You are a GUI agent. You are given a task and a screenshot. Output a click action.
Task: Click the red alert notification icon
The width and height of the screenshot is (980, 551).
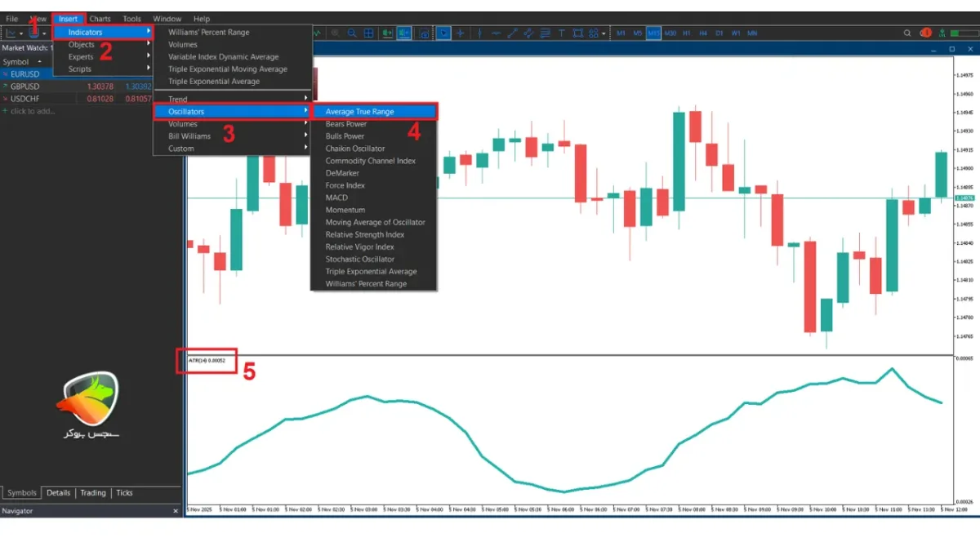click(925, 33)
